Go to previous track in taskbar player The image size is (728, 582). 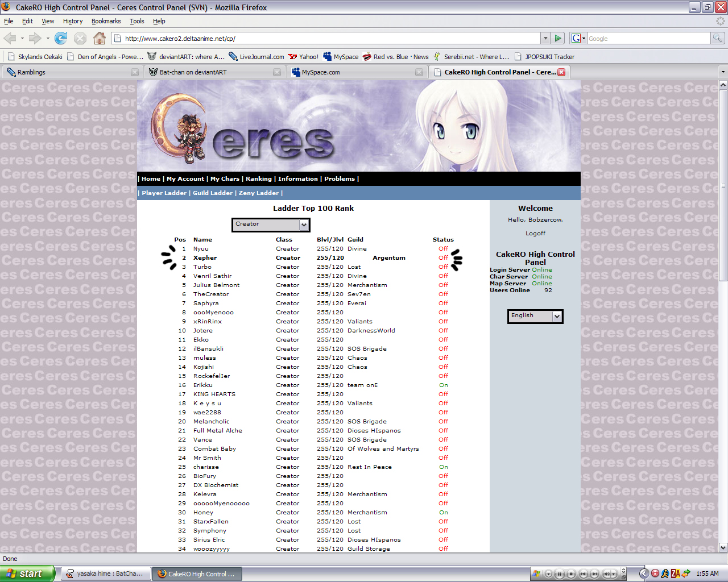(583, 573)
